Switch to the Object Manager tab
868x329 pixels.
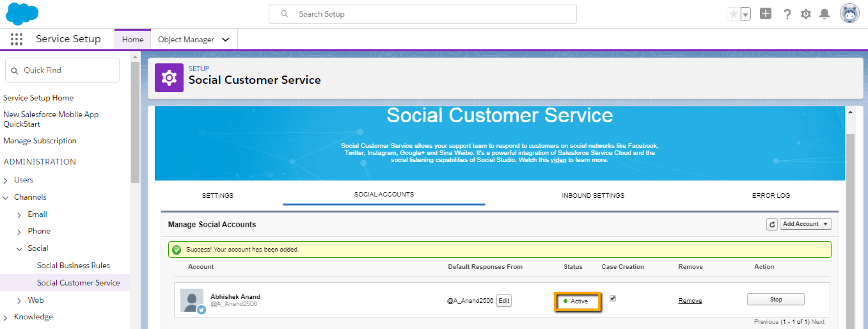coord(186,40)
